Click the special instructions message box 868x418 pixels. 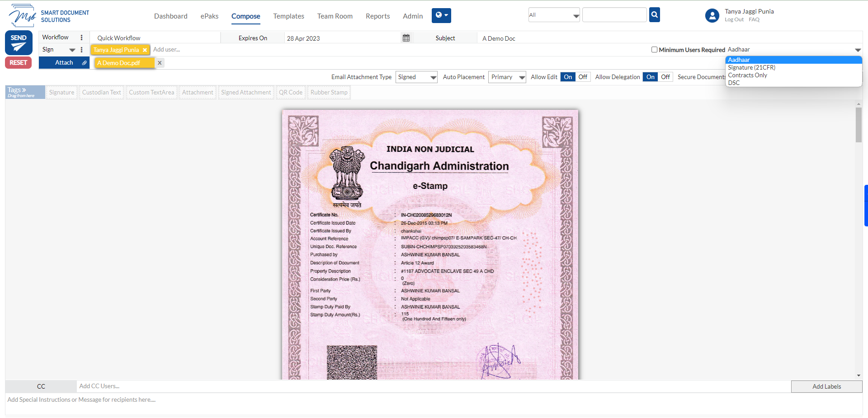click(x=434, y=404)
